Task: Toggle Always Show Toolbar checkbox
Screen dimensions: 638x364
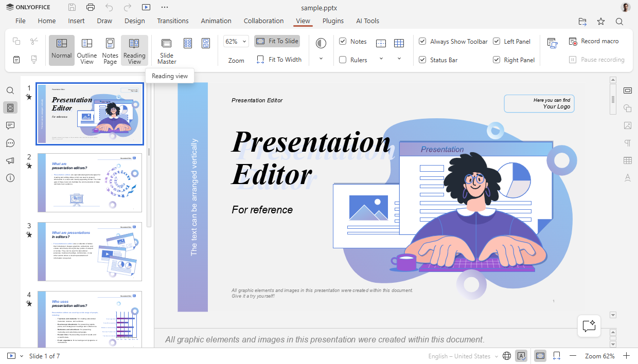Action: point(422,41)
